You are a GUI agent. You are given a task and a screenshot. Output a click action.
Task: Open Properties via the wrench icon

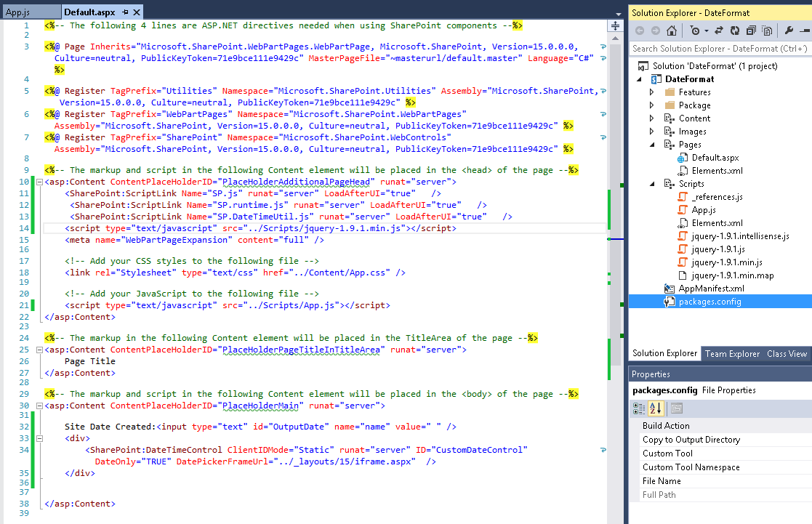(789, 31)
